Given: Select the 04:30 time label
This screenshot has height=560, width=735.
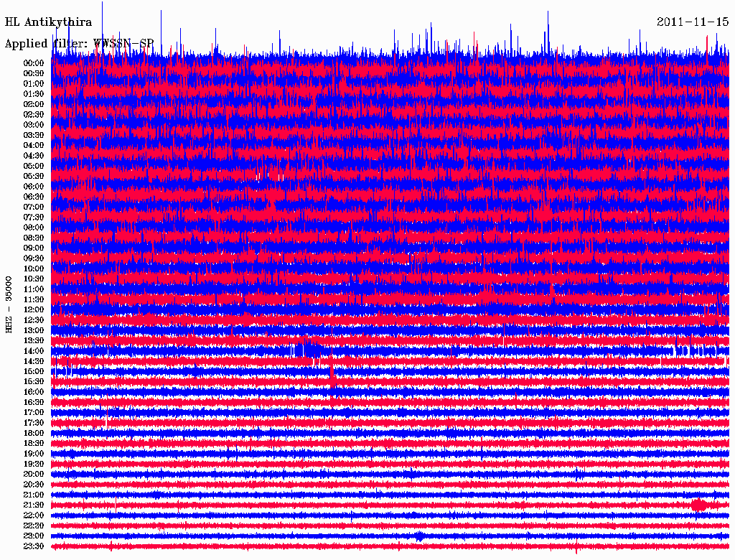Looking at the screenshot, I should 34,156.
